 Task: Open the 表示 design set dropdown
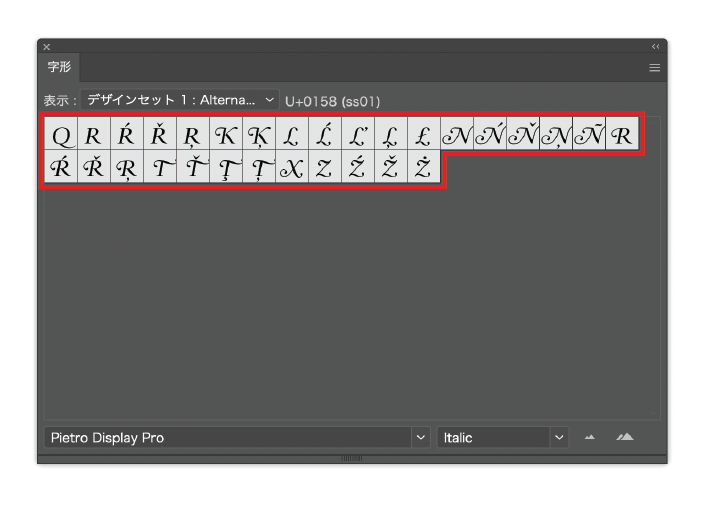tap(180, 100)
